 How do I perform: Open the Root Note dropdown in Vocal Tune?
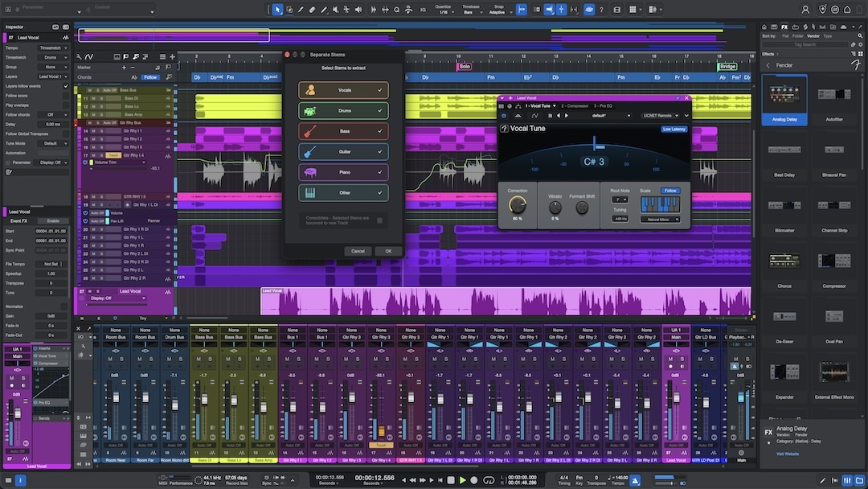(620, 199)
